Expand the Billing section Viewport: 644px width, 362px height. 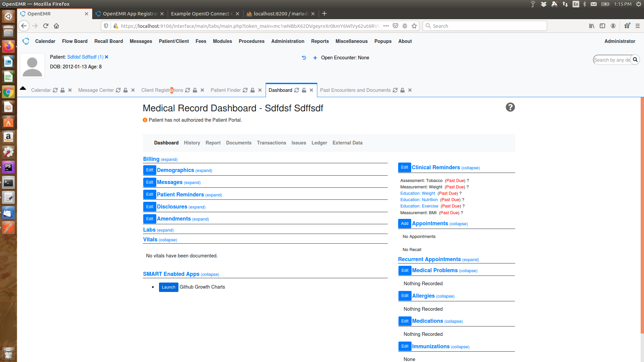point(169,159)
